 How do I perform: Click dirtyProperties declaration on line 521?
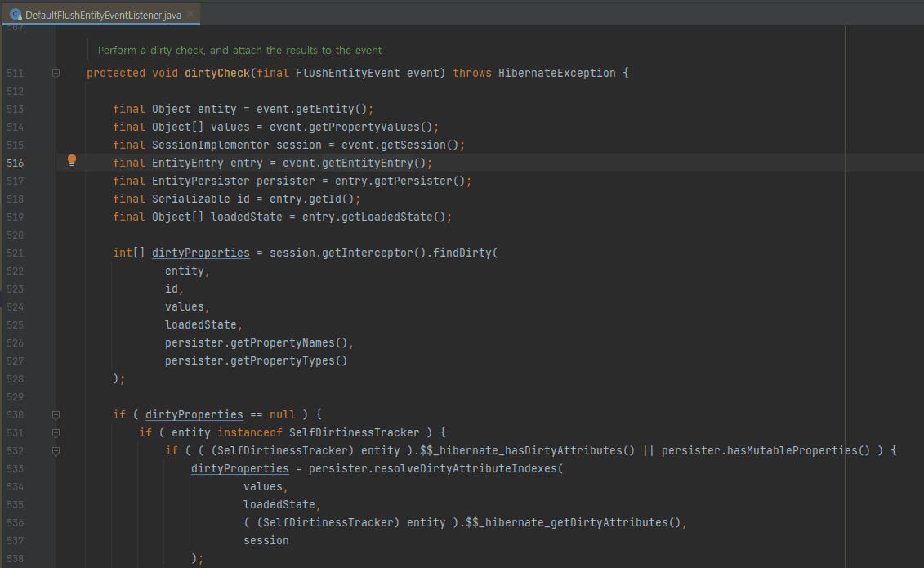200,253
